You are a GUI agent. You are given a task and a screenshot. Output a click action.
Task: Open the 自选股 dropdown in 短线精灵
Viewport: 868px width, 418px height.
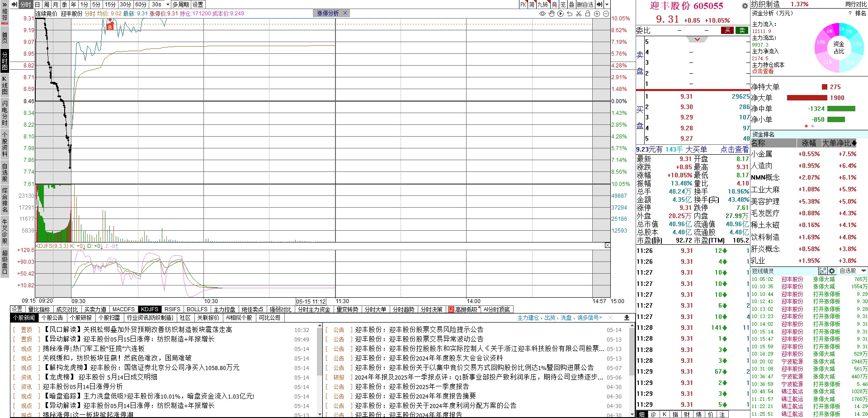click(853, 271)
